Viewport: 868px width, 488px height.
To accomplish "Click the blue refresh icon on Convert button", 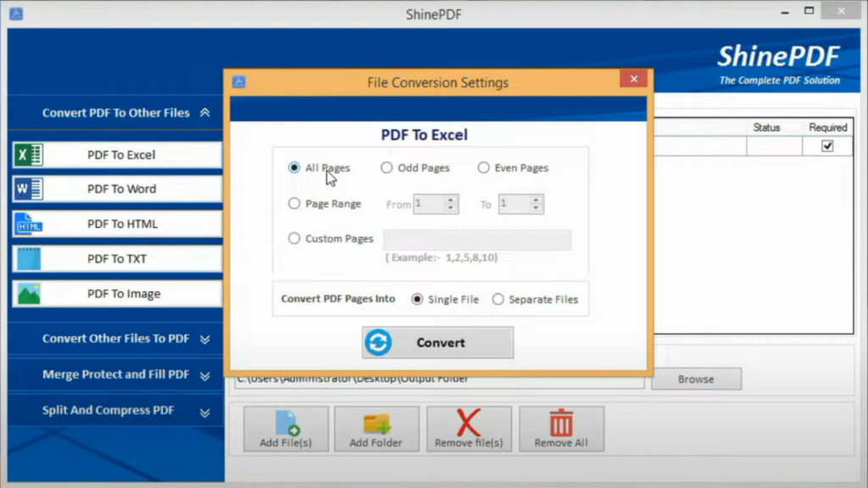I will [378, 342].
